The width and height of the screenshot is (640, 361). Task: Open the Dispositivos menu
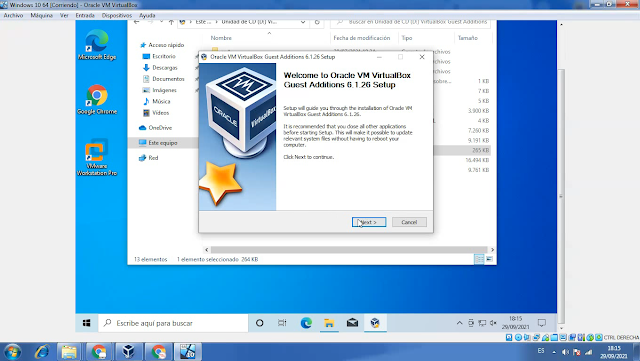pos(117,16)
